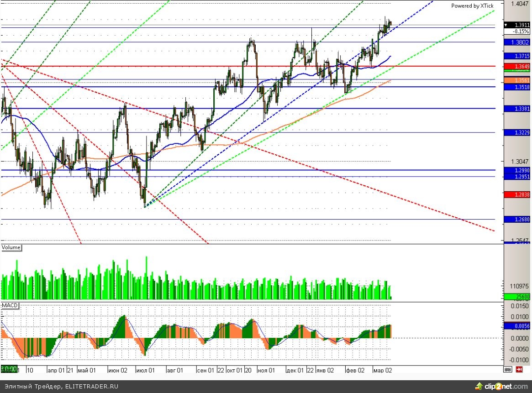
Task: Click the 'апр 01' date marker
Action: coord(56,370)
